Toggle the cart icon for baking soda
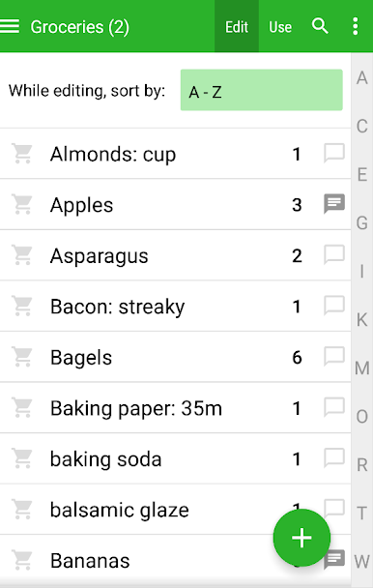The width and height of the screenshot is (373, 588). 22,458
